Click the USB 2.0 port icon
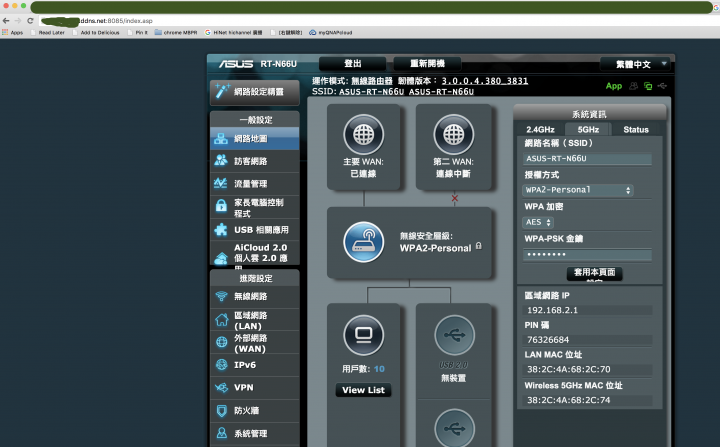 pos(454,335)
